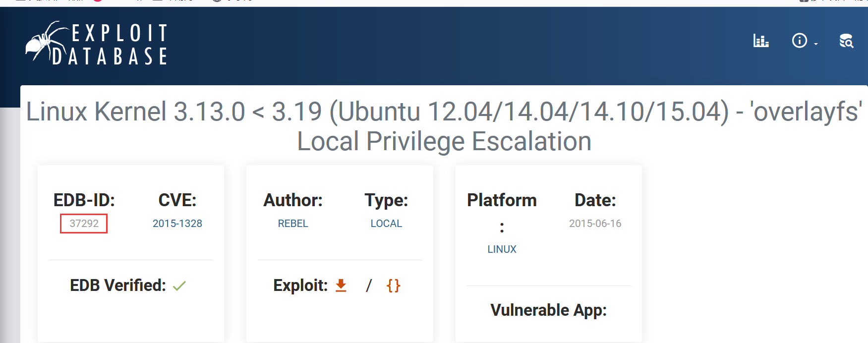Click the overlayfs exploit title heading

(444, 126)
